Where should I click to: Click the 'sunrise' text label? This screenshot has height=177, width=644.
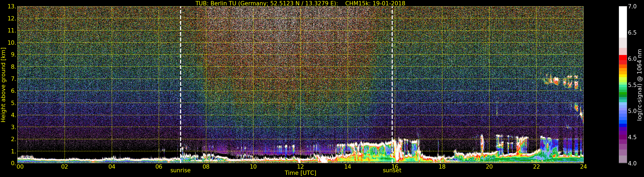[x=180, y=171]
